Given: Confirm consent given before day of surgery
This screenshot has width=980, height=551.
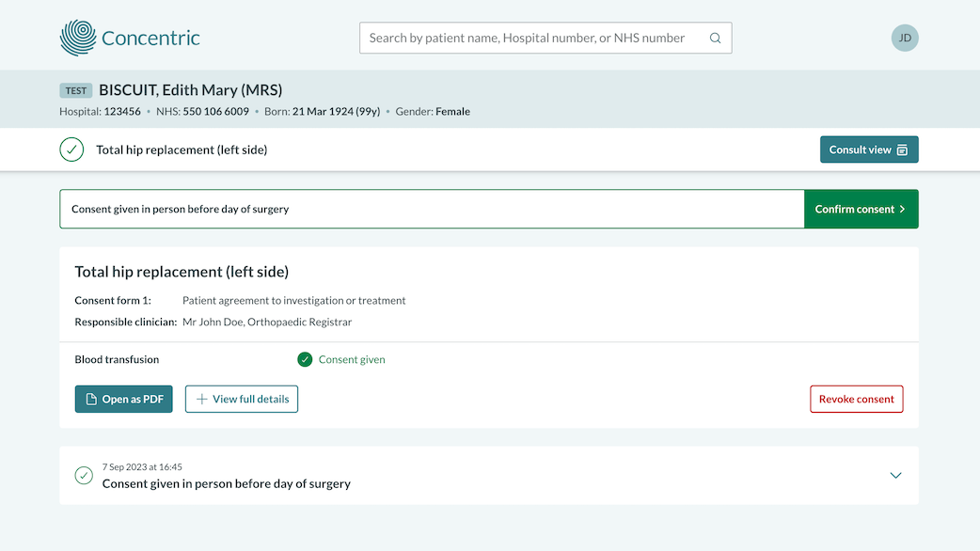Looking at the screenshot, I should (x=861, y=209).
